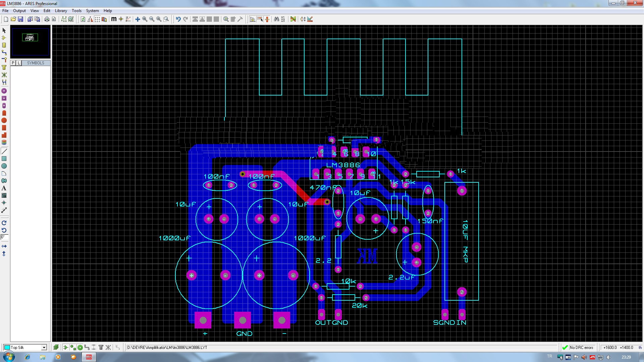Click the rotation angle input field

[x=4, y=237]
